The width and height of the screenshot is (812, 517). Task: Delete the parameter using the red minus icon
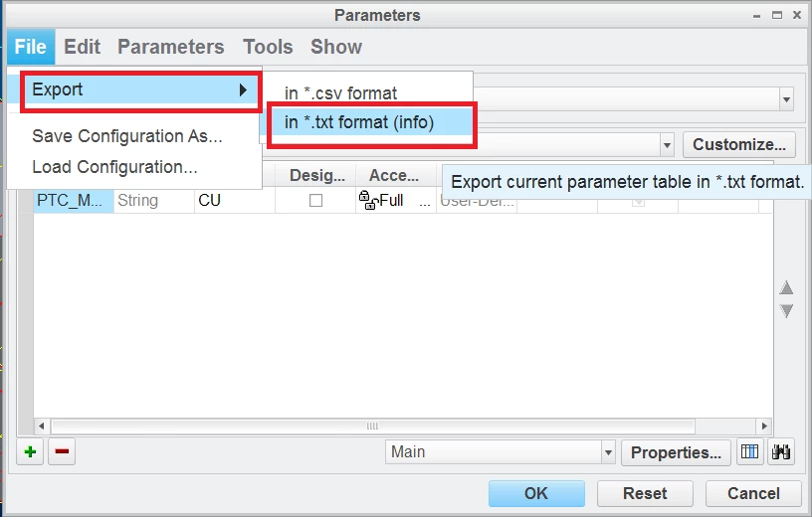point(62,451)
